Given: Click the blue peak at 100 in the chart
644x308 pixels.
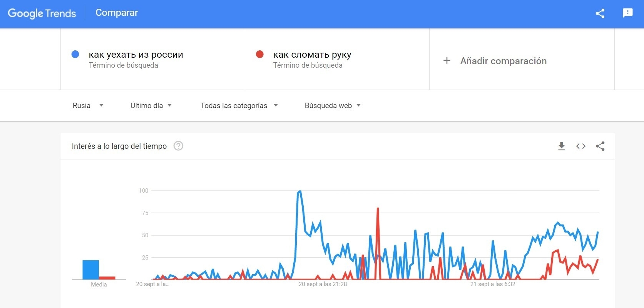Looking at the screenshot, I should click(x=299, y=191).
